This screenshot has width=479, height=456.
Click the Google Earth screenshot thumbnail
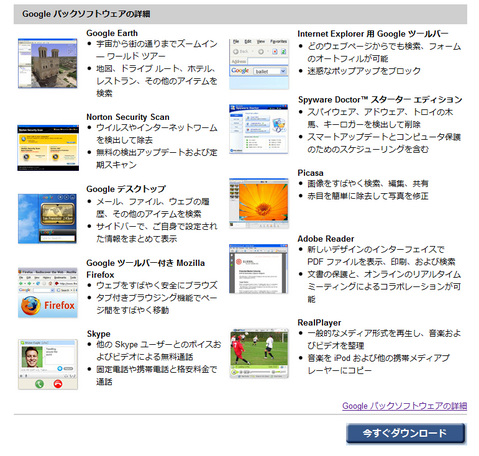tap(48, 63)
